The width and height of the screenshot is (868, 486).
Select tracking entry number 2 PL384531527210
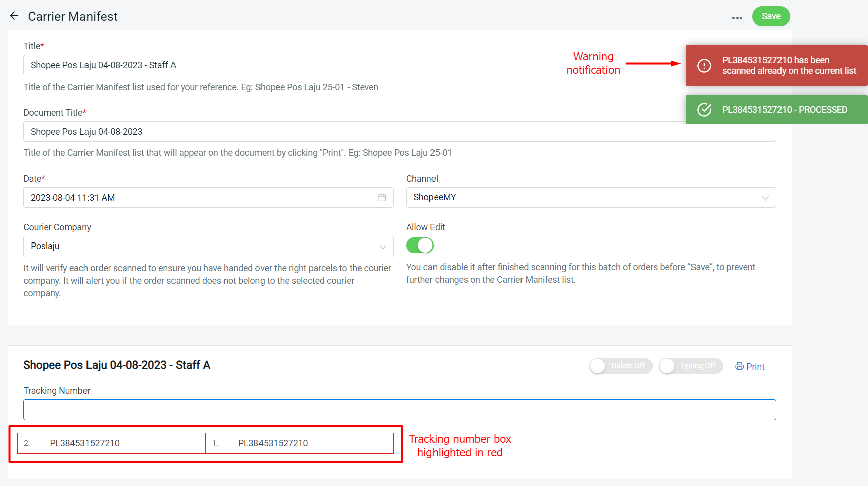tap(111, 443)
